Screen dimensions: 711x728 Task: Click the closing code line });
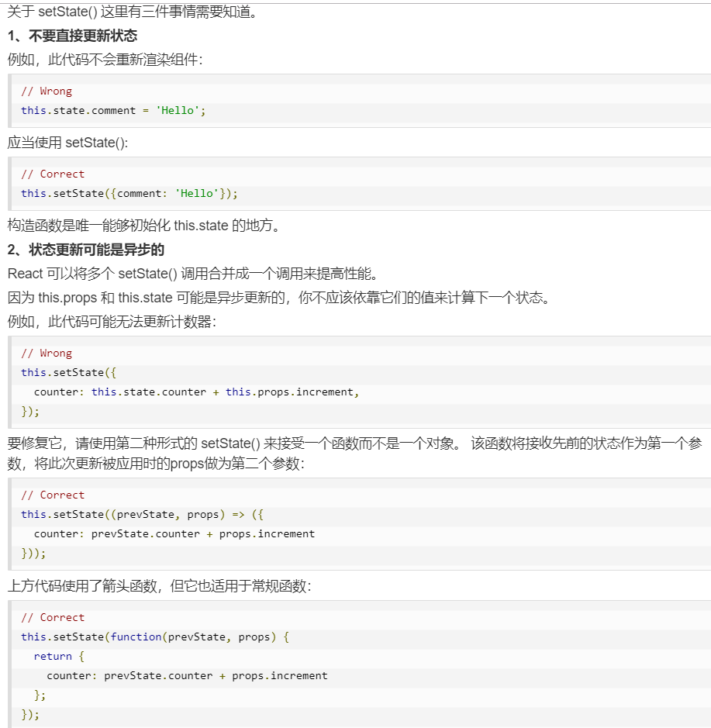28,714
